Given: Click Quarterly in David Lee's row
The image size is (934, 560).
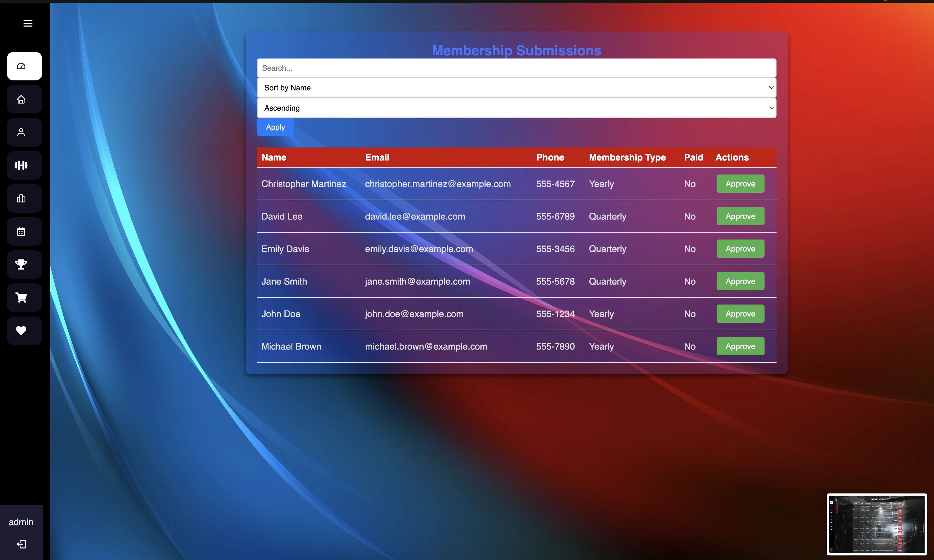Looking at the screenshot, I should click(x=607, y=216).
